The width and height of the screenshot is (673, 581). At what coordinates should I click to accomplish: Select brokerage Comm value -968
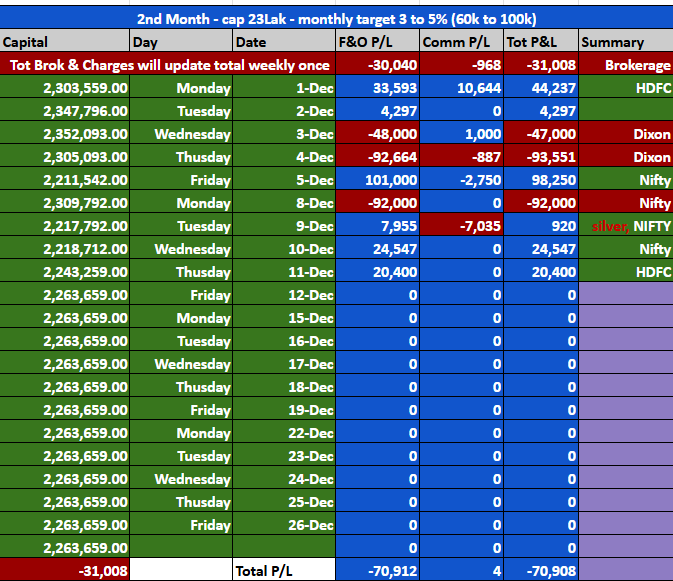coord(461,65)
